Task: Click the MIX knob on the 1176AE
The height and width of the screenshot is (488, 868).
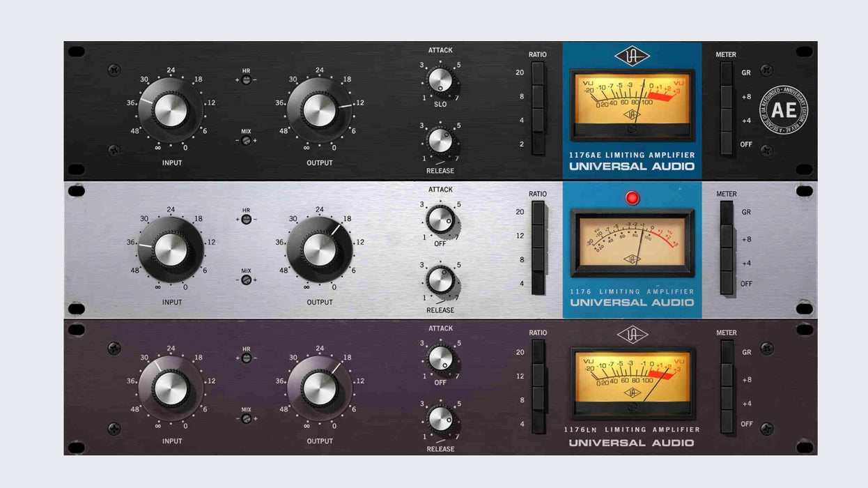Action: [x=246, y=140]
